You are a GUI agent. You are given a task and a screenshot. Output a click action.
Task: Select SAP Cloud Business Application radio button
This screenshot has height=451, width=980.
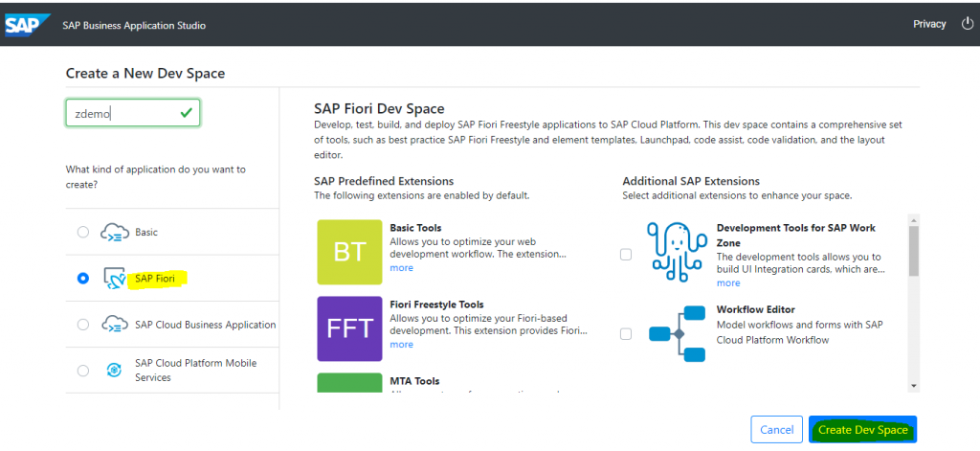[83, 325]
